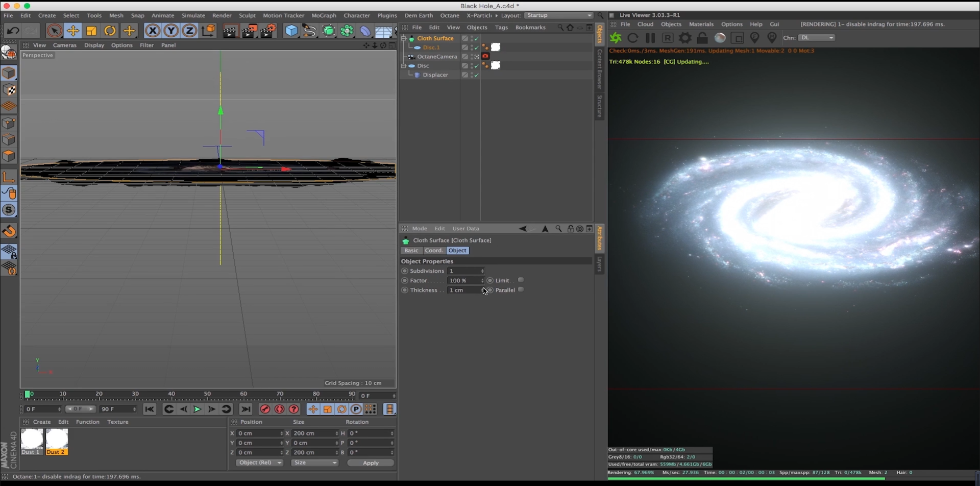Open the material manager Create menu

coord(42,422)
